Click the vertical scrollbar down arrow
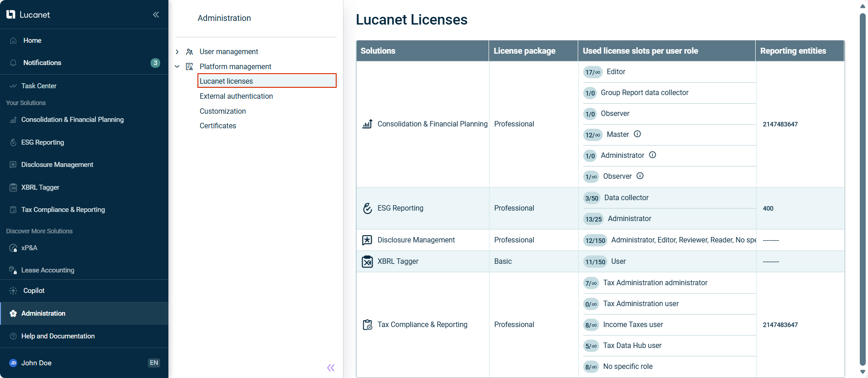The width and height of the screenshot is (868, 378). 862,372
